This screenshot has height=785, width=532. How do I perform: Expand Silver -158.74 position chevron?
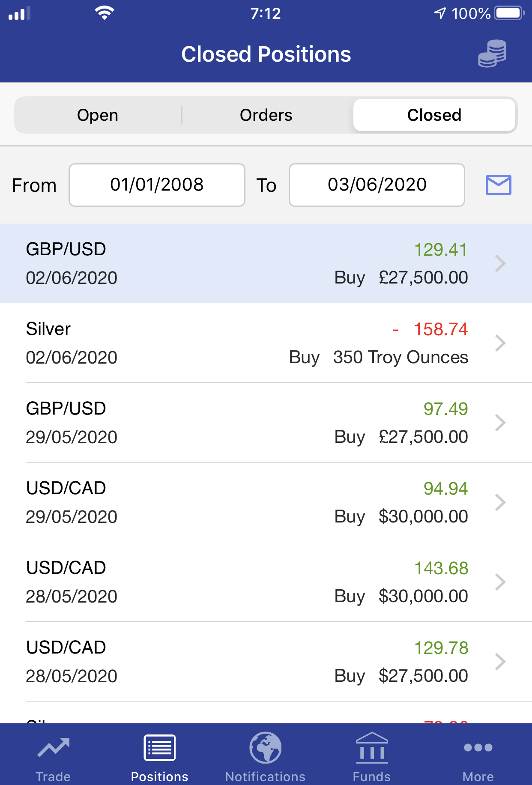(500, 343)
